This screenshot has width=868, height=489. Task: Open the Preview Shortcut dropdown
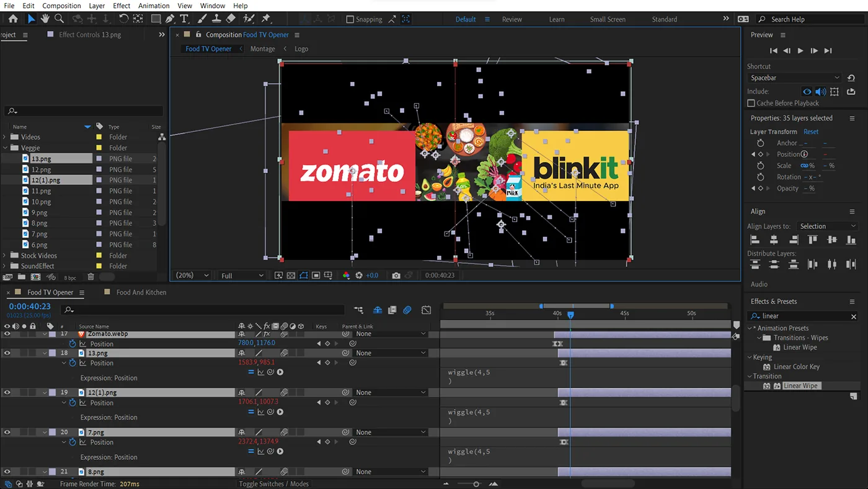794,78
